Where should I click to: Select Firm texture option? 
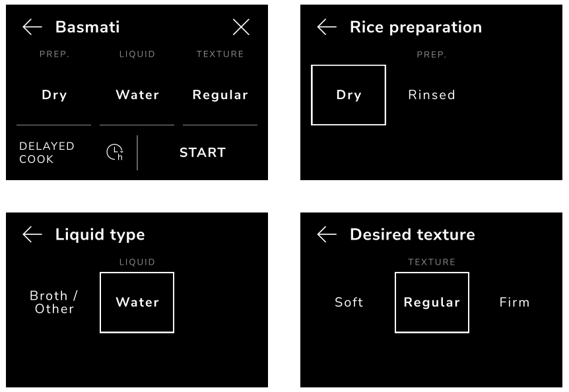pos(515,302)
